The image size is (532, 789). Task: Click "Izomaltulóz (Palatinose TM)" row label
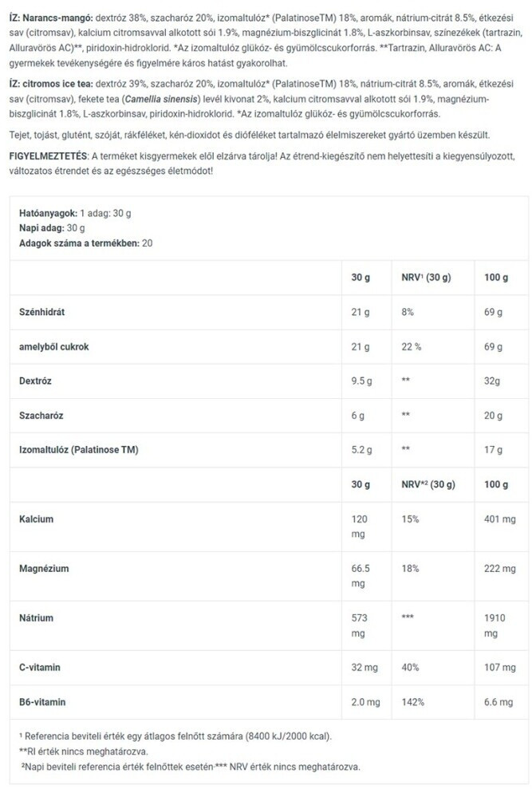coord(78,450)
